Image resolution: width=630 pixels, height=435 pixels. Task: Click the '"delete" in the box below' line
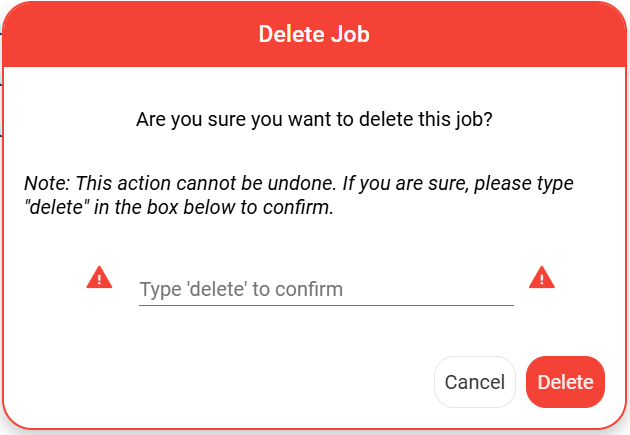[x=179, y=208]
